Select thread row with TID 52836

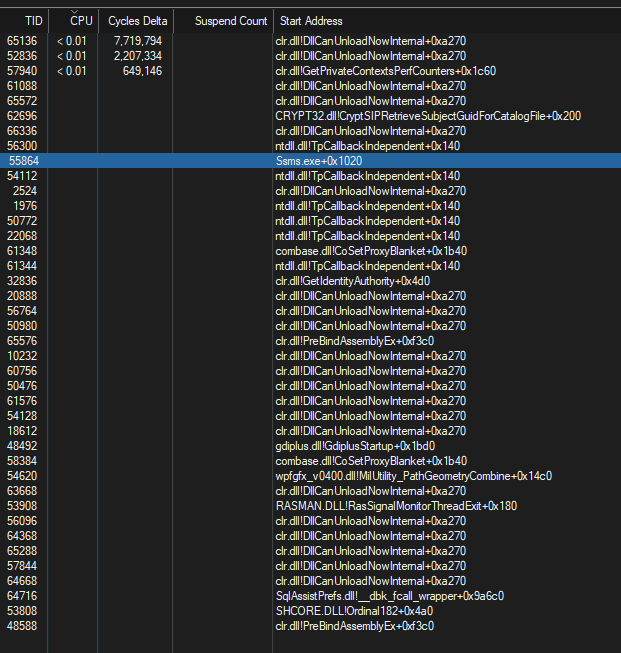(310, 56)
